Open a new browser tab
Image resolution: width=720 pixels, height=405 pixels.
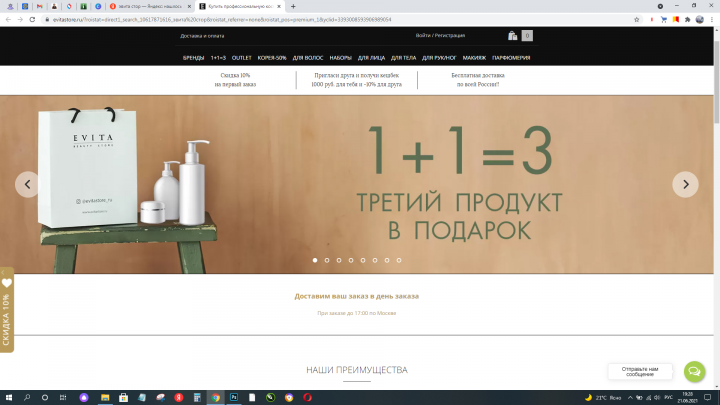tap(293, 6)
